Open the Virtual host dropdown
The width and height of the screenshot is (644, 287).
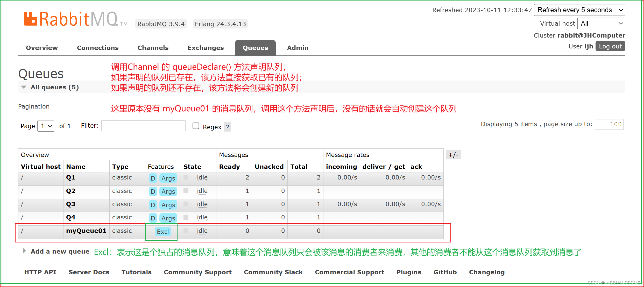tap(601, 24)
